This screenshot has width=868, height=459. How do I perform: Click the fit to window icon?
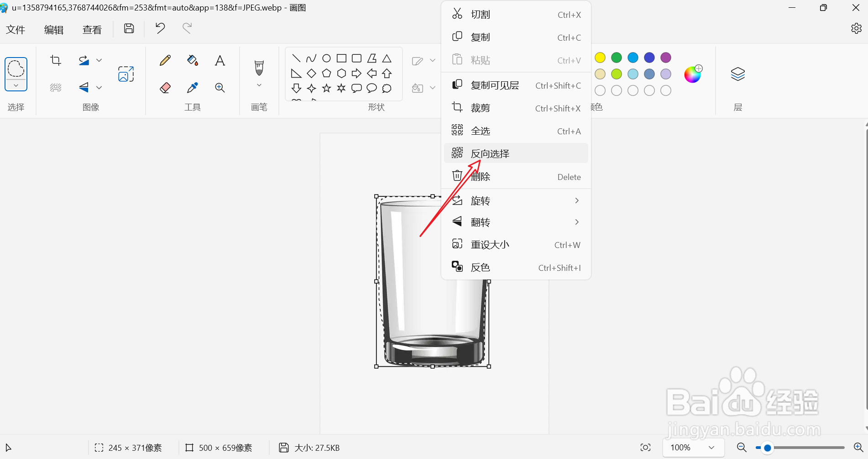[x=645, y=448]
